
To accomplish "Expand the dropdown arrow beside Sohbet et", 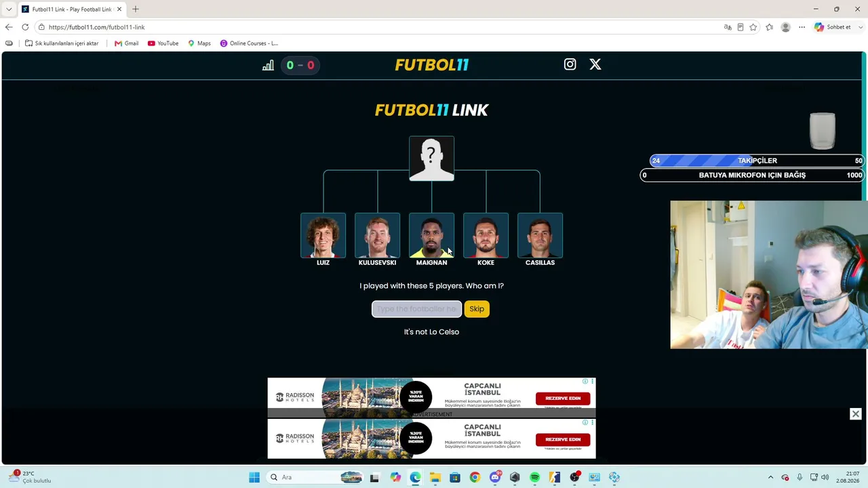I will 861,27.
